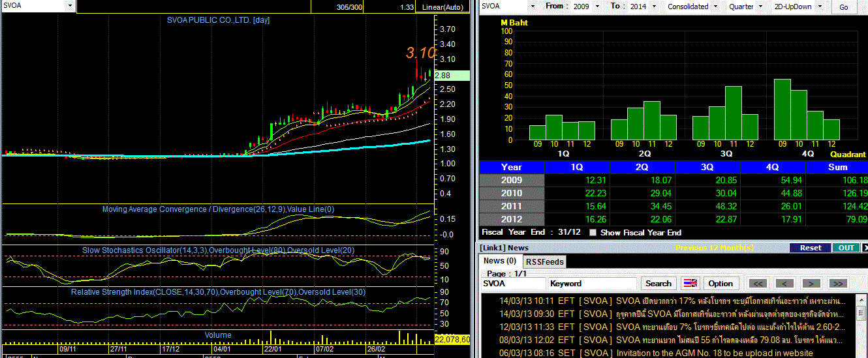Click the SVOA PUBLIC CO.,LTD. [day] title

[217, 20]
